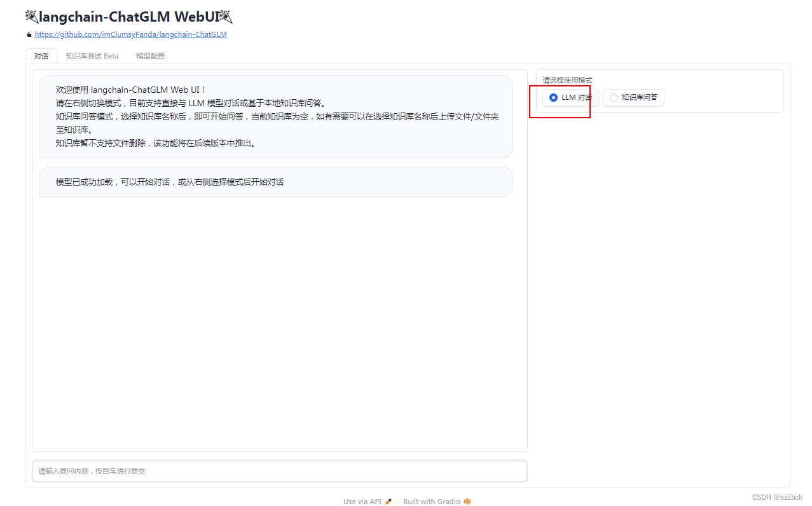Click the 模型已成功加载 message bubble
This screenshot has height=506, width=812.
pyautogui.click(x=276, y=182)
